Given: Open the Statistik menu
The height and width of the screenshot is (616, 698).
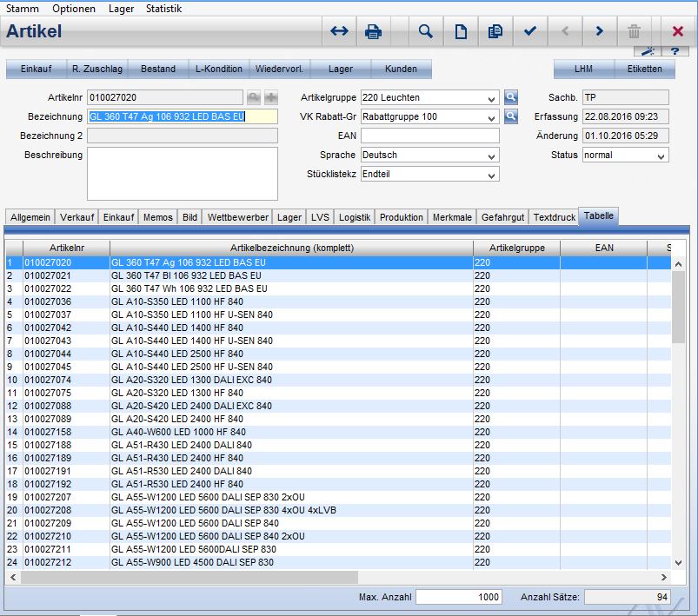Looking at the screenshot, I should coord(163,8).
